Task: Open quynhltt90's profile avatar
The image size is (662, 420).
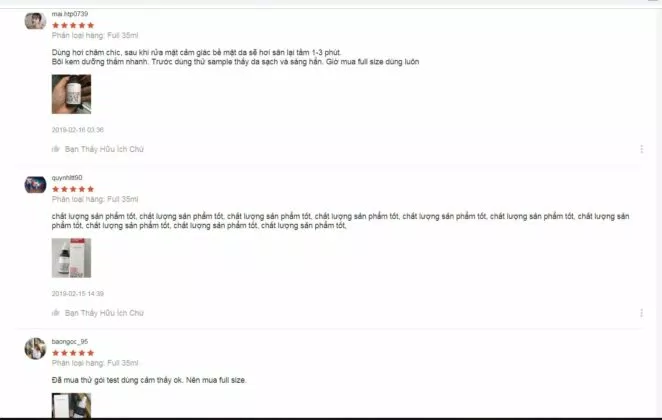Action: 35,185
